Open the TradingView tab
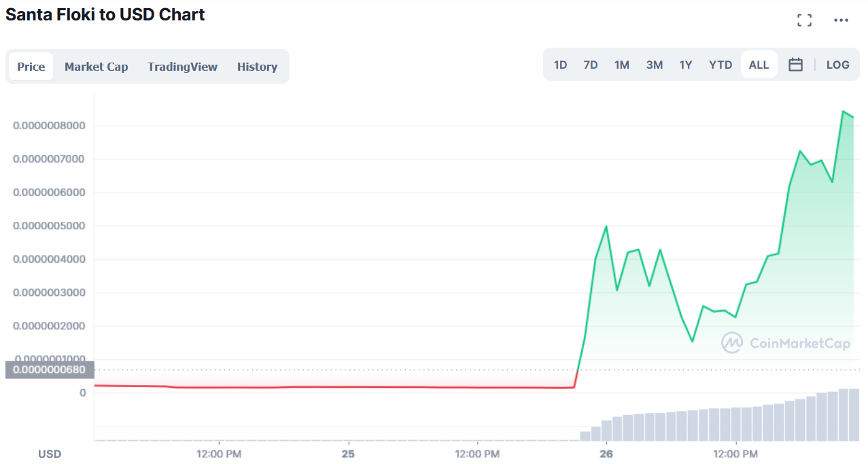Image resolution: width=868 pixels, height=464 pixels. pos(182,67)
